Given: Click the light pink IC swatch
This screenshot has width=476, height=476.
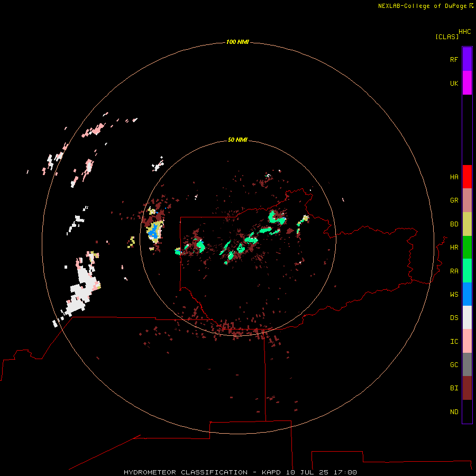Looking at the screenshot, I should tap(467, 341).
